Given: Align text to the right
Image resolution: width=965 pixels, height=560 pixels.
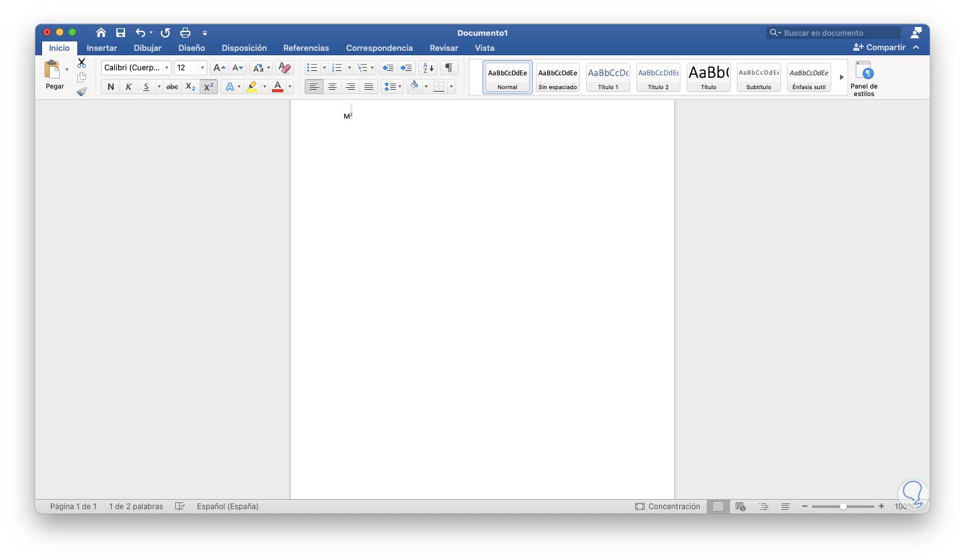Looking at the screenshot, I should coord(351,87).
